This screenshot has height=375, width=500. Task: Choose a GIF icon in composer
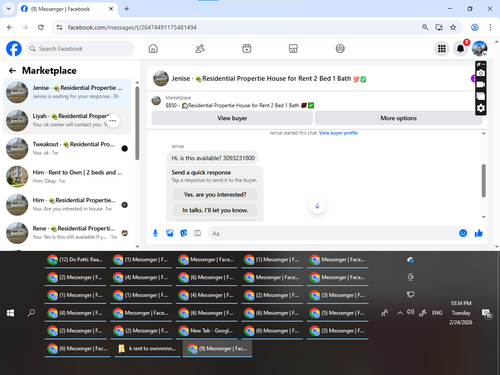(x=197, y=233)
